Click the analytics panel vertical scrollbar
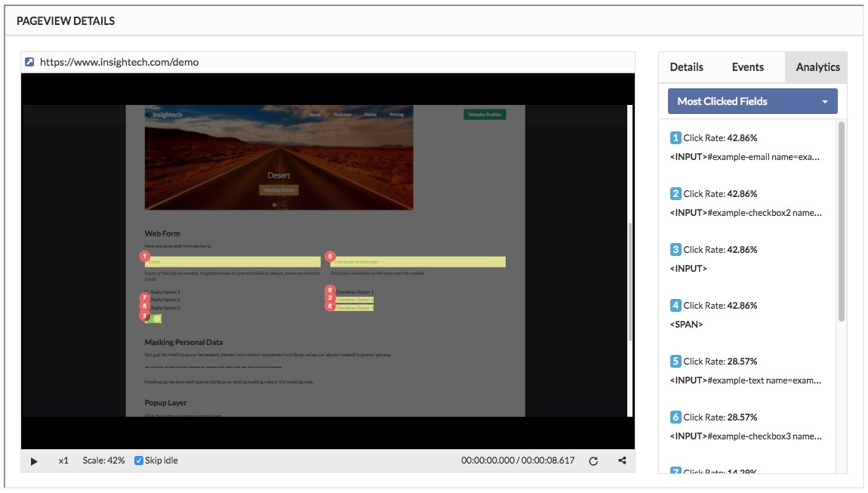 (x=842, y=221)
